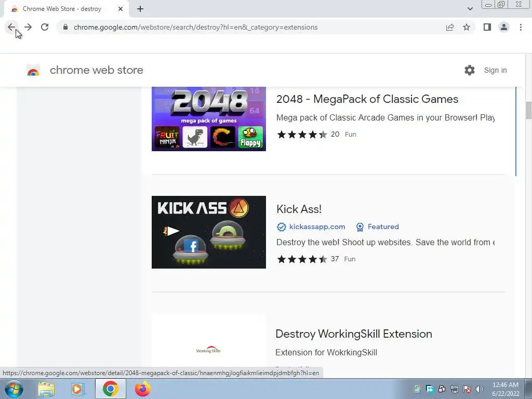Image resolution: width=532 pixels, height=399 pixels.
Task: Expand the tab search chevron
Action: coord(470,9)
